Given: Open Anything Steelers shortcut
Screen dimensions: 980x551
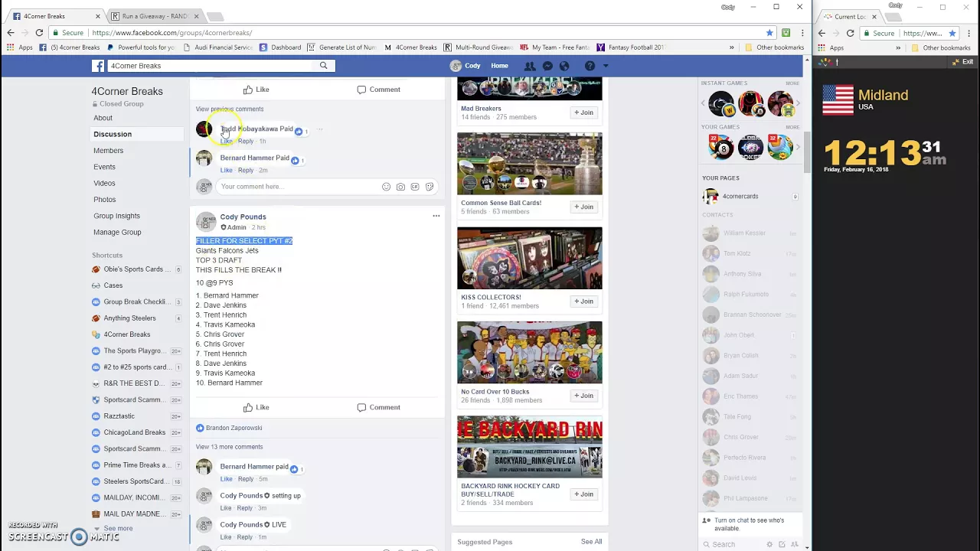Looking at the screenshot, I should (x=129, y=318).
